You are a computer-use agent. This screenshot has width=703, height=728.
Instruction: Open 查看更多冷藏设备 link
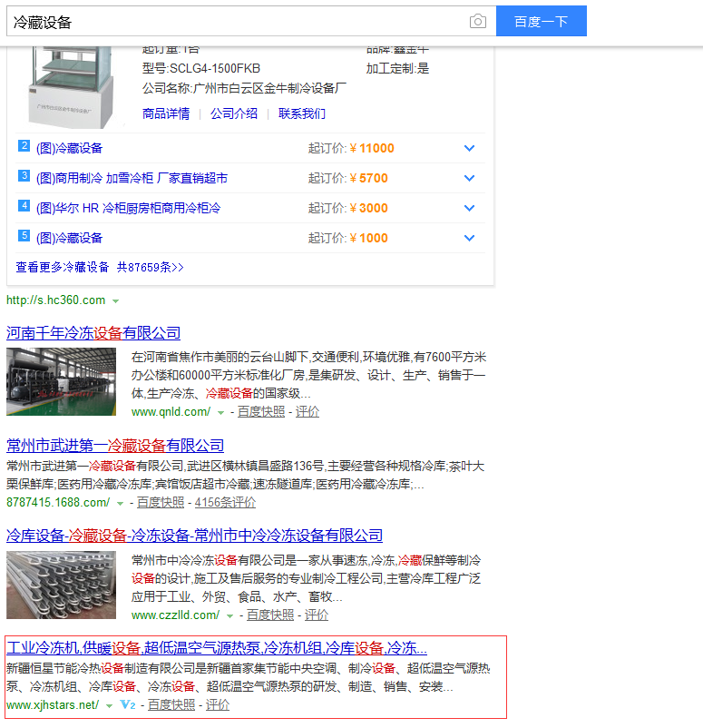[100, 267]
